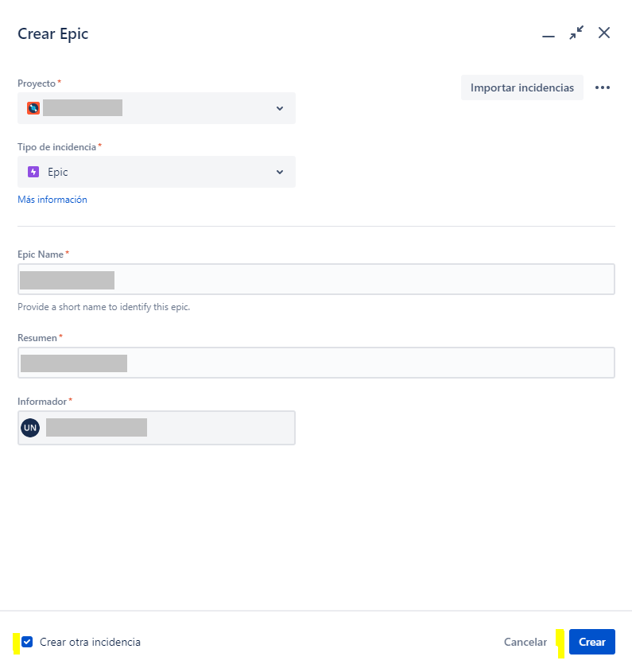This screenshot has height=672, width=632.
Task: Click the UN reporter avatar
Action: click(x=30, y=428)
